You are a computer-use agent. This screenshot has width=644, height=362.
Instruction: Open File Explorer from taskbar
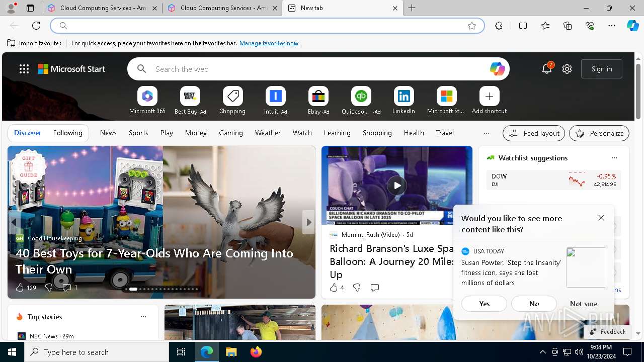point(231,352)
